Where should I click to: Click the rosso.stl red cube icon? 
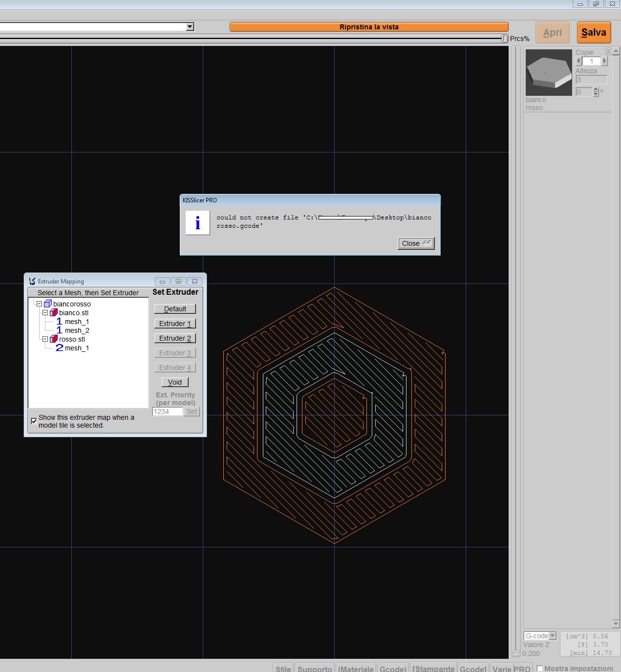click(x=54, y=339)
